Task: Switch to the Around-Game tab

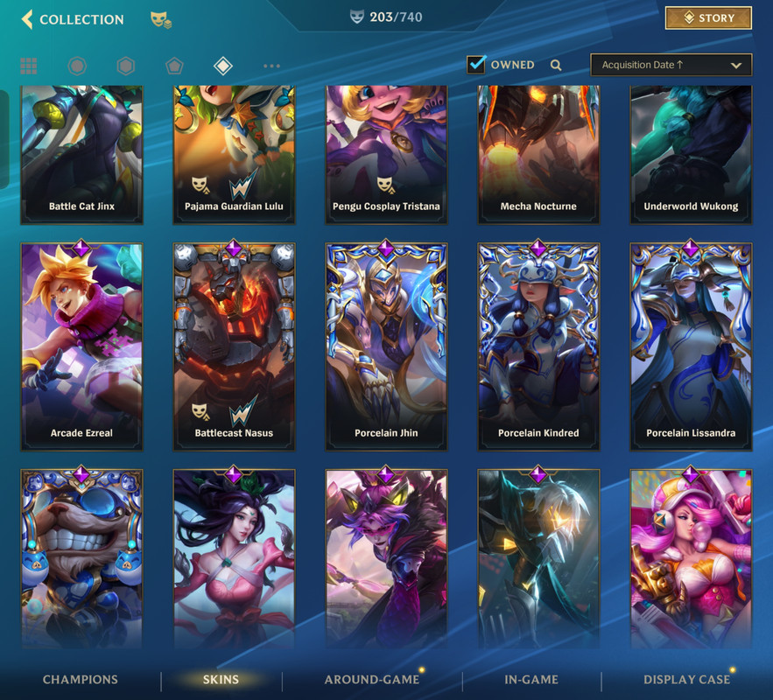Action: (372, 679)
